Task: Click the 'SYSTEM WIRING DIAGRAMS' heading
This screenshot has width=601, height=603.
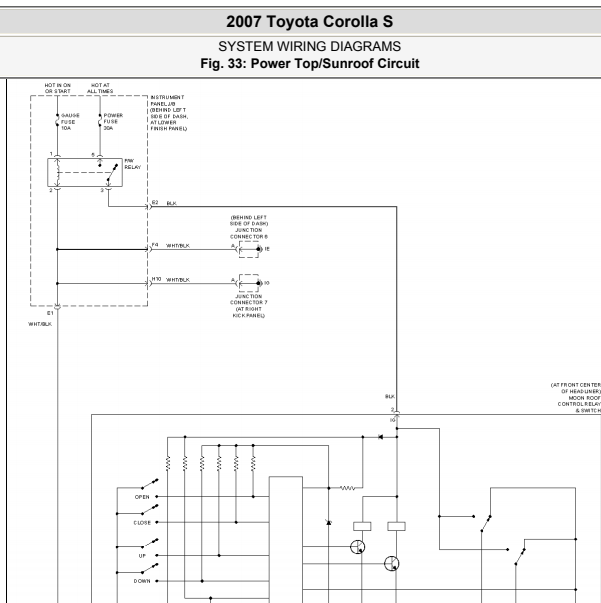Action: (x=310, y=47)
